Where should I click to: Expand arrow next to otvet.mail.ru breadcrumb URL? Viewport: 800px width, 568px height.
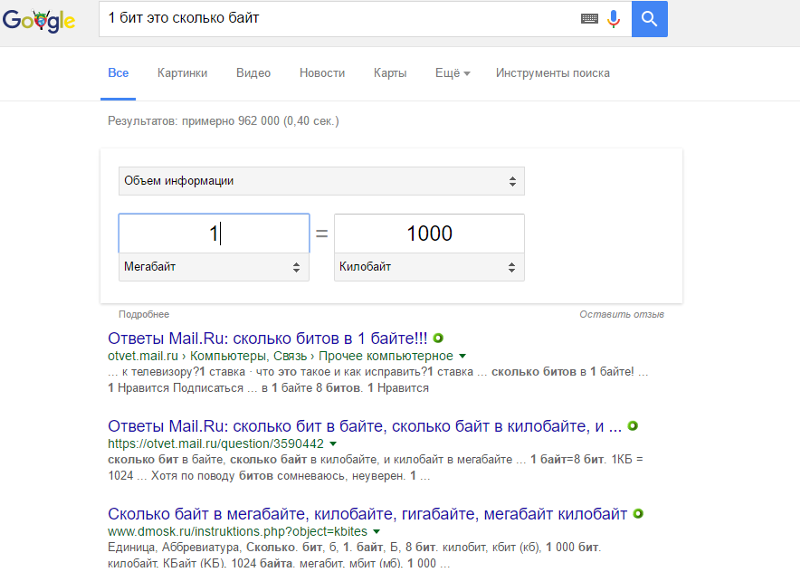(462, 356)
